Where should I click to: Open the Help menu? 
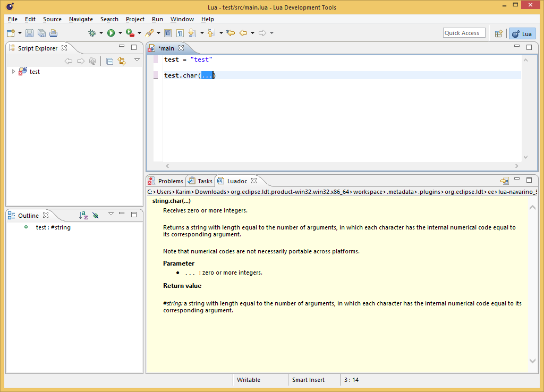[x=208, y=19]
